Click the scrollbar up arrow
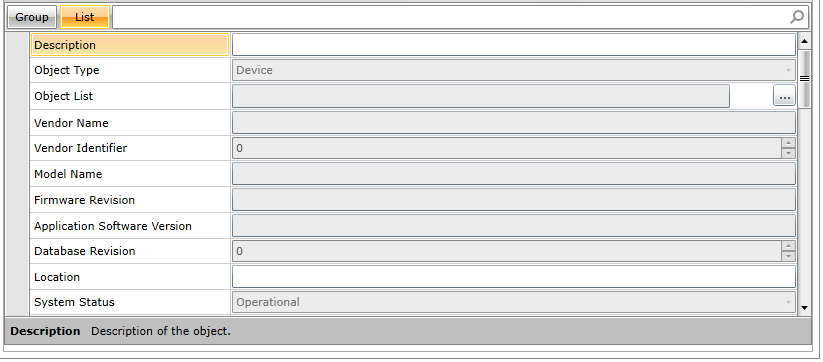The image size is (823, 362). point(804,41)
